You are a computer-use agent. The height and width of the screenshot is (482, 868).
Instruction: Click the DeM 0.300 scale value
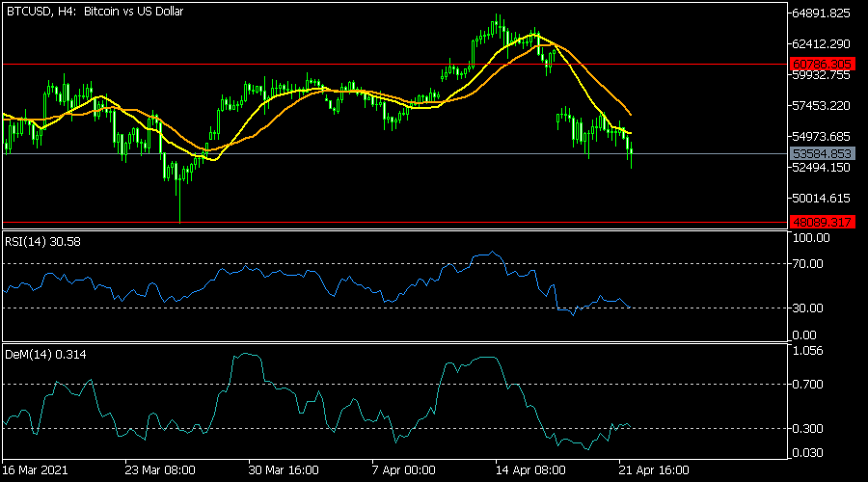tap(807, 429)
